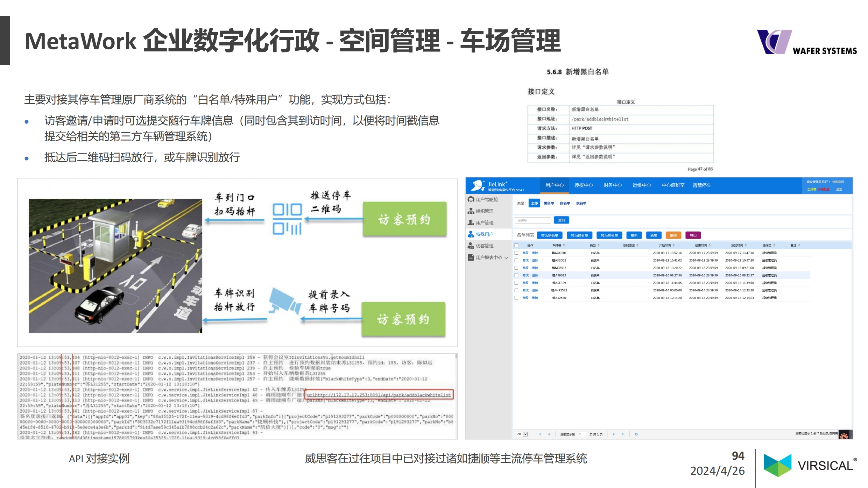Click the Virsical logo in footer
868x488 pixels.
pos(810,465)
